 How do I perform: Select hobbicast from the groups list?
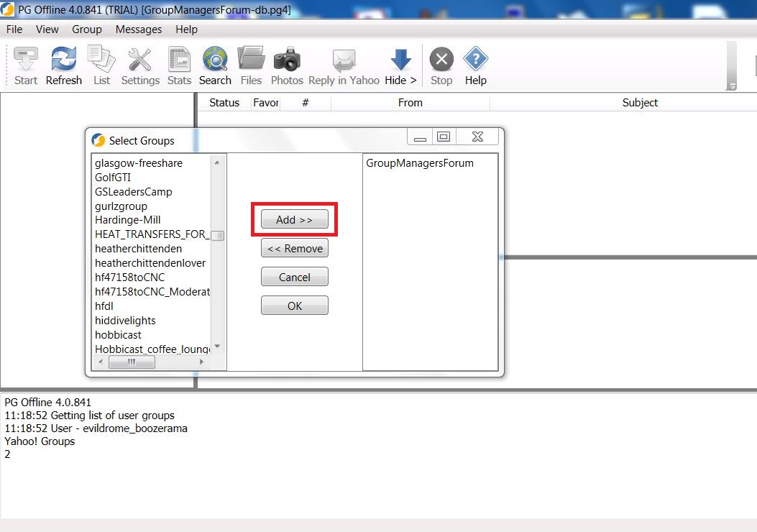point(119,334)
